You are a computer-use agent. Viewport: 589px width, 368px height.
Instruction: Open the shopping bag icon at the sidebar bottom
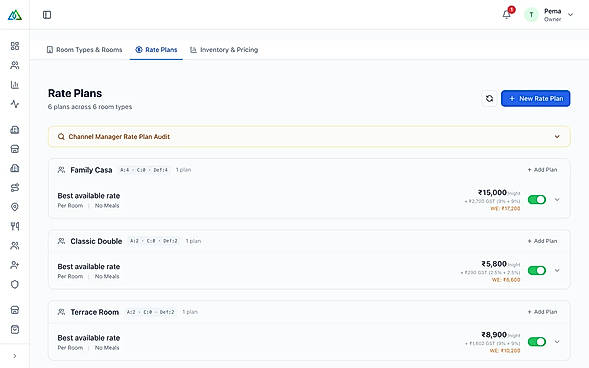pyautogui.click(x=15, y=329)
